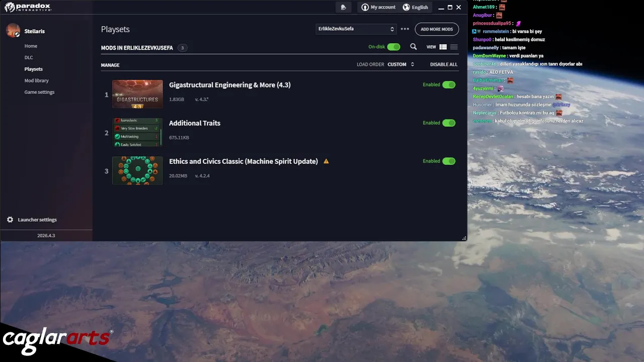Image resolution: width=644 pixels, height=362 pixels.
Task: Click username DomDomWayne in chat
Action: coord(490,56)
